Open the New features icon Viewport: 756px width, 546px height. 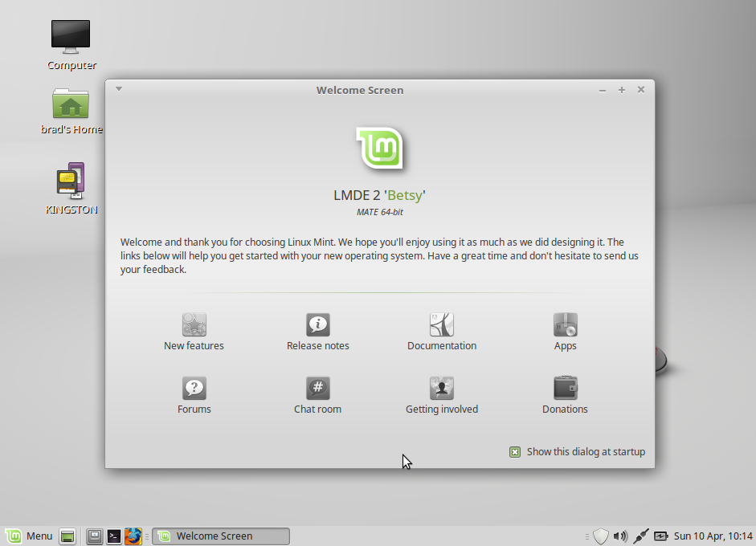194,324
